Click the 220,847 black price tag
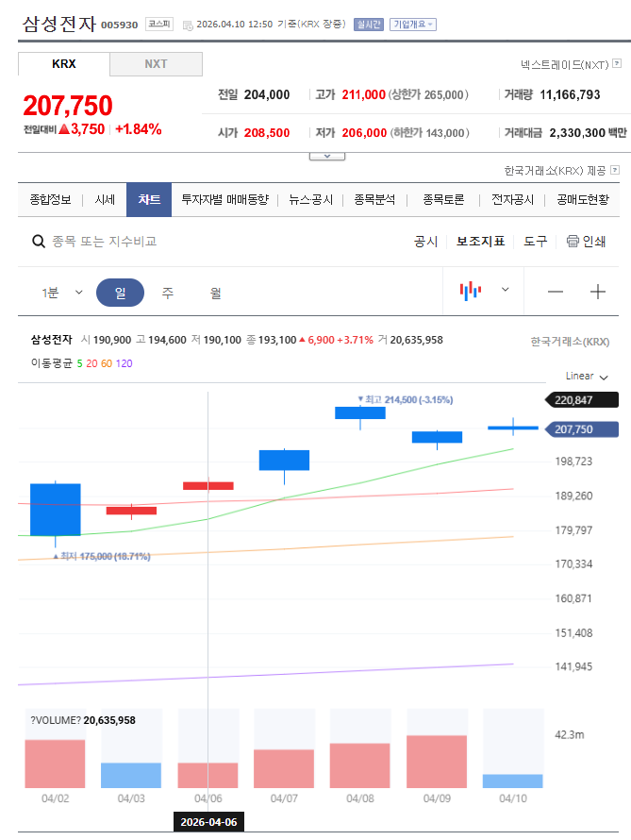 click(x=581, y=400)
